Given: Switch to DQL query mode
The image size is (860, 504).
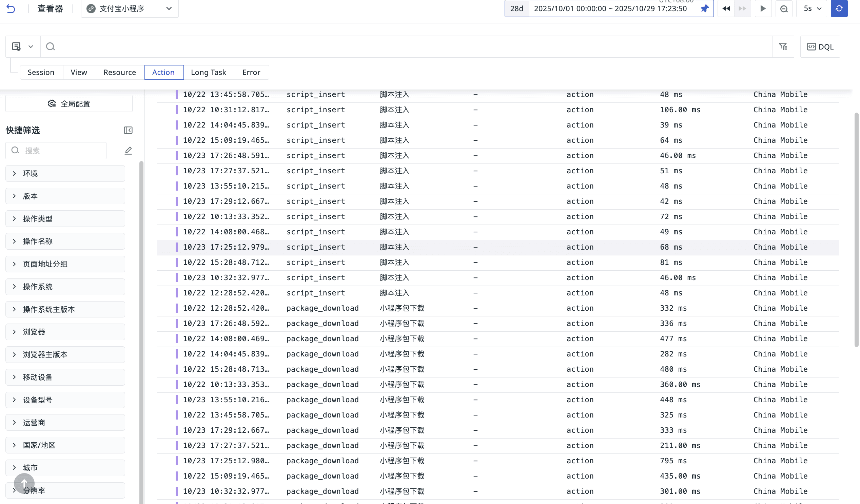Looking at the screenshot, I should click(x=820, y=47).
